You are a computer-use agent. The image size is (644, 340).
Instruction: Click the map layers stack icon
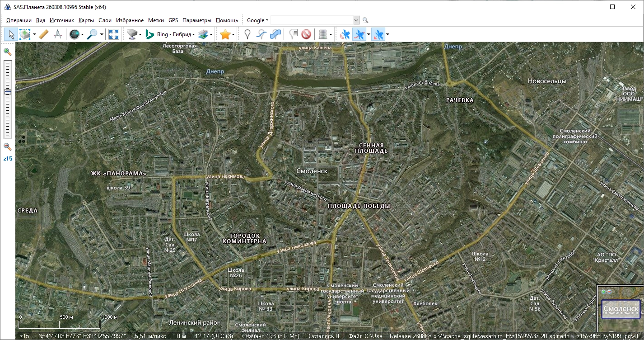coord(203,34)
